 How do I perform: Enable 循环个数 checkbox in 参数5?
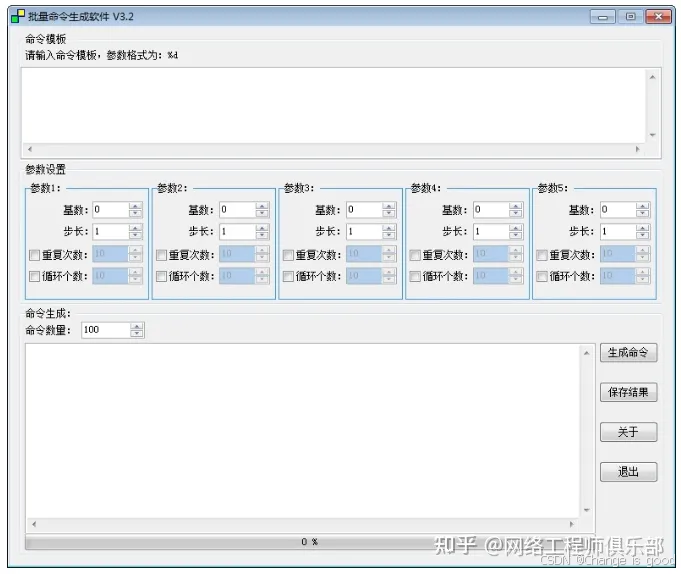pos(542,276)
